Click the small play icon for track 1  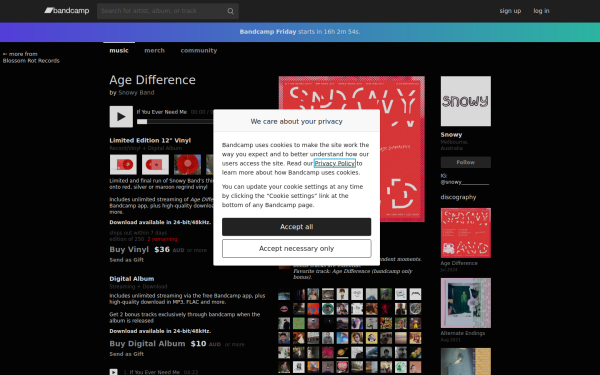(x=113, y=372)
